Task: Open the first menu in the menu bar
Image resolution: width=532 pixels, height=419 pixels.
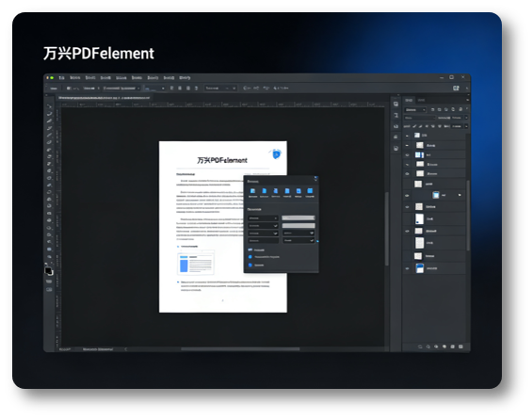Action: tap(62, 78)
